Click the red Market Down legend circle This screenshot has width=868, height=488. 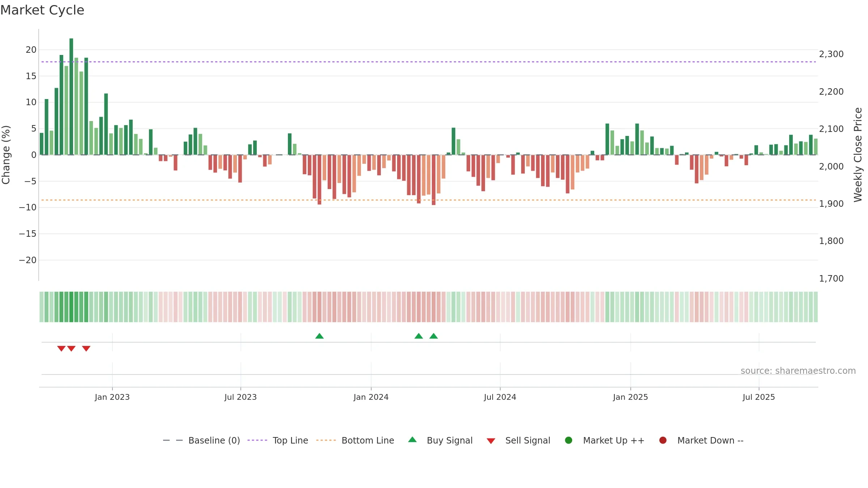(663, 440)
